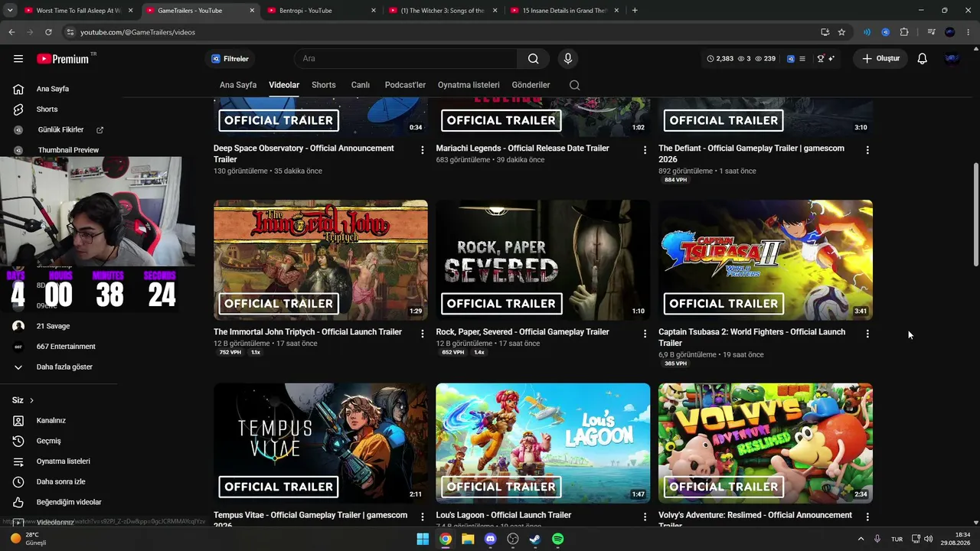
Task: Open Spotify from the taskbar
Action: tap(558, 539)
